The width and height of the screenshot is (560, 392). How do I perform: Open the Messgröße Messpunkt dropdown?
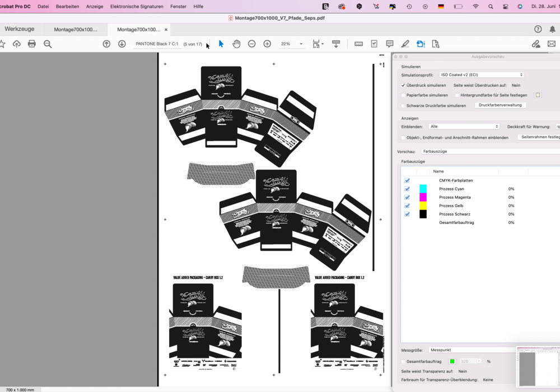(473, 350)
